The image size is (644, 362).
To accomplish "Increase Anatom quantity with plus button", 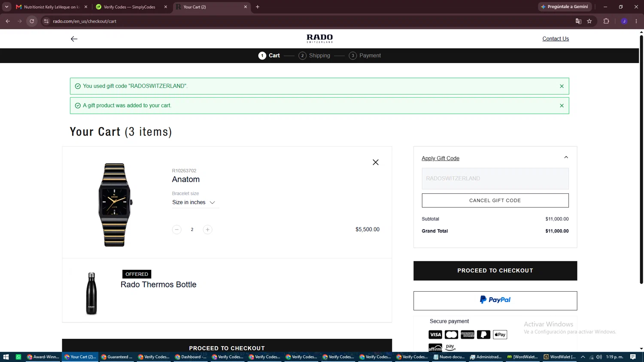I will tap(207, 229).
